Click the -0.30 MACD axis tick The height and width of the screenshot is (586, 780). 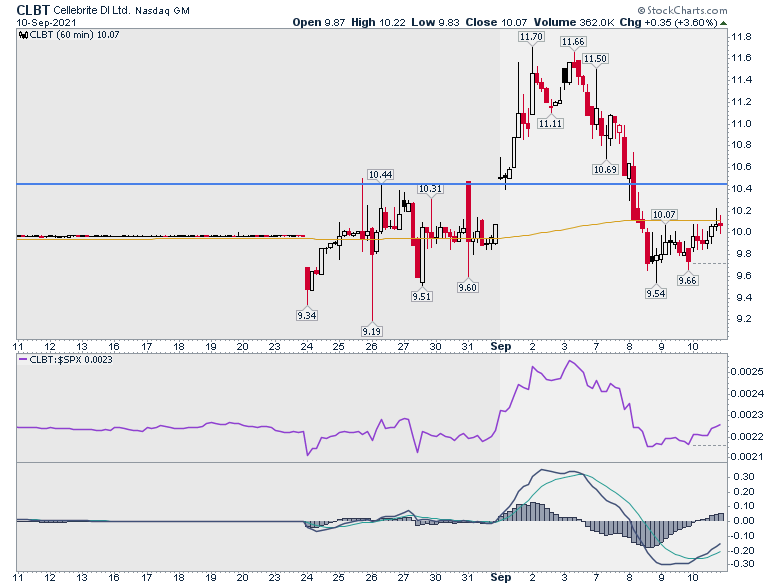[742, 564]
